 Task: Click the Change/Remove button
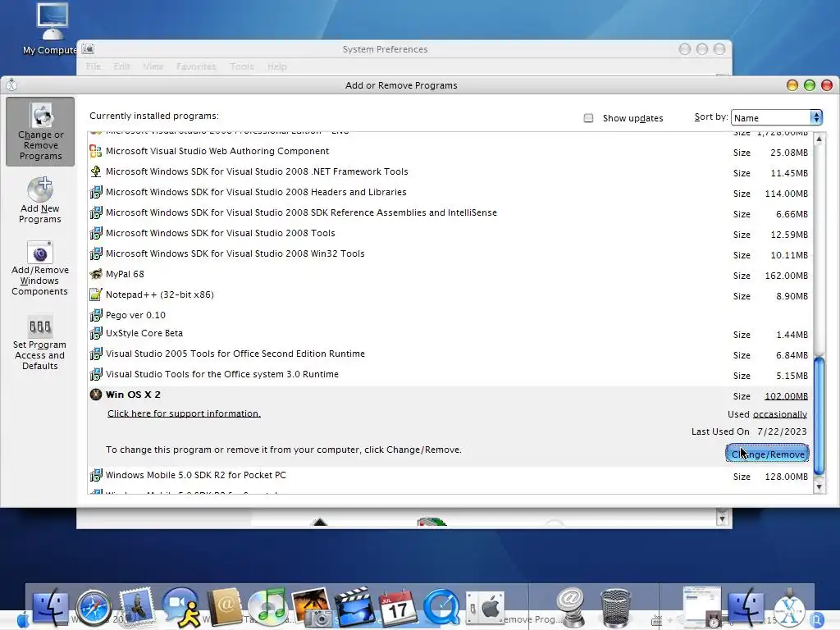[767, 454]
